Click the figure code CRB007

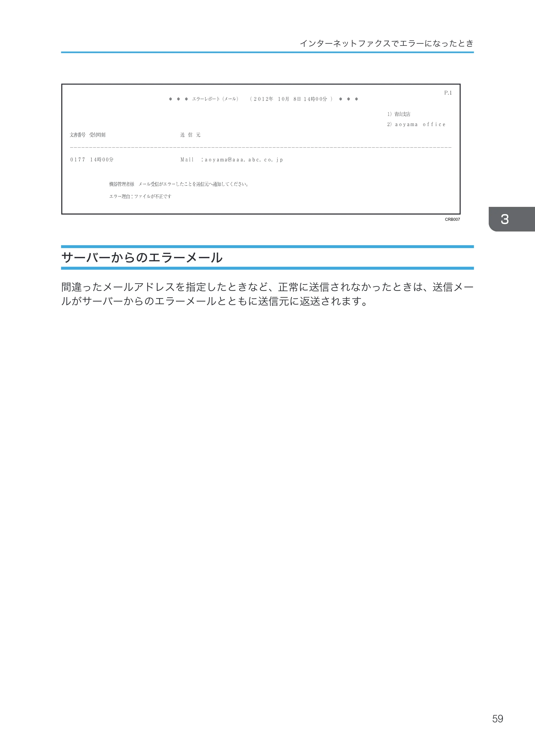point(452,219)
